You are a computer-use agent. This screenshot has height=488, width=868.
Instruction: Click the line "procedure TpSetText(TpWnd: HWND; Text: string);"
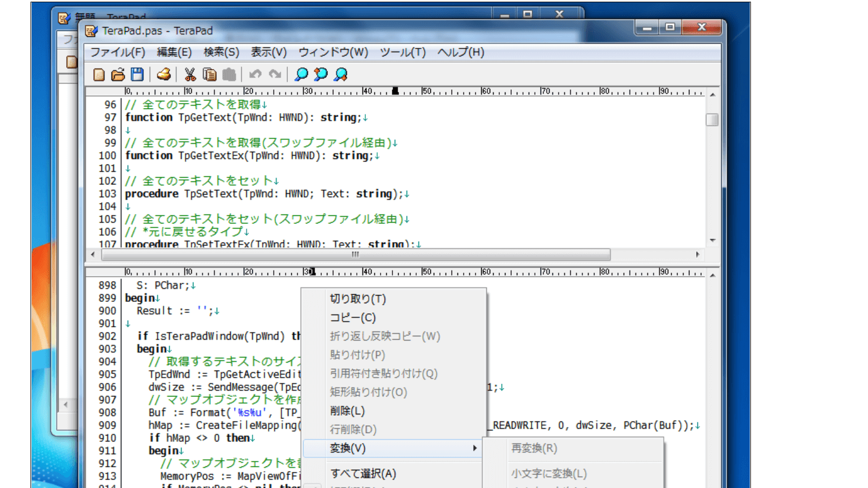pos(264,194)
